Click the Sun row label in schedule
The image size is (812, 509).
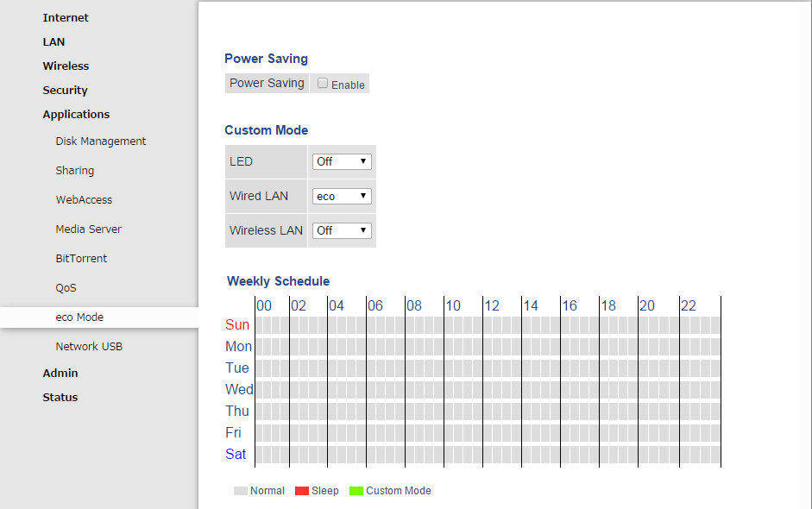[x=237, y=324]
